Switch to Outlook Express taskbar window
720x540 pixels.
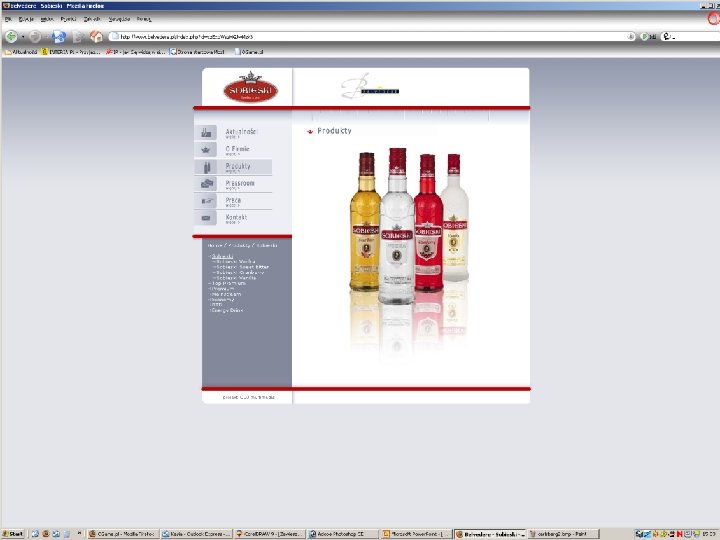(x=197, y=534)
